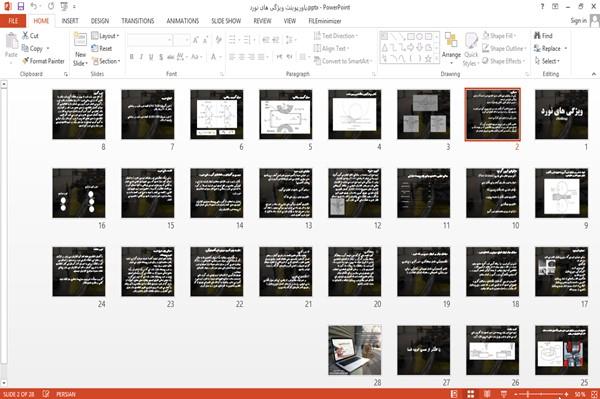Select slide 16 thumbnail

[79, 193]
